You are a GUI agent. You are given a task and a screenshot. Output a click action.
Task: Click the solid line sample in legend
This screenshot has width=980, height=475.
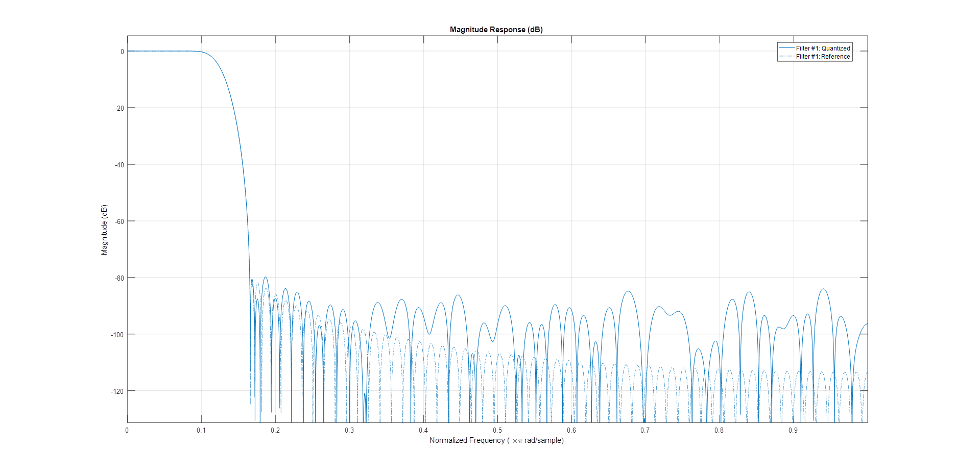tap(786, 48)
